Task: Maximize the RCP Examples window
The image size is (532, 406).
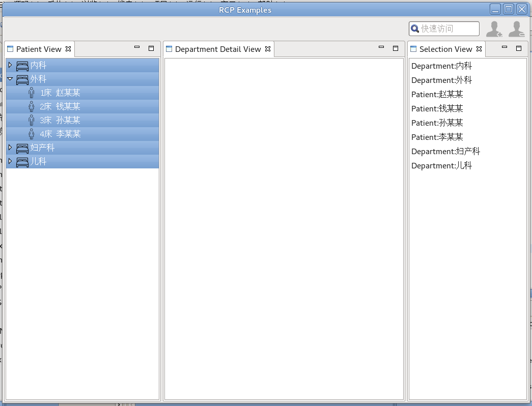Action: click(508, 9)
